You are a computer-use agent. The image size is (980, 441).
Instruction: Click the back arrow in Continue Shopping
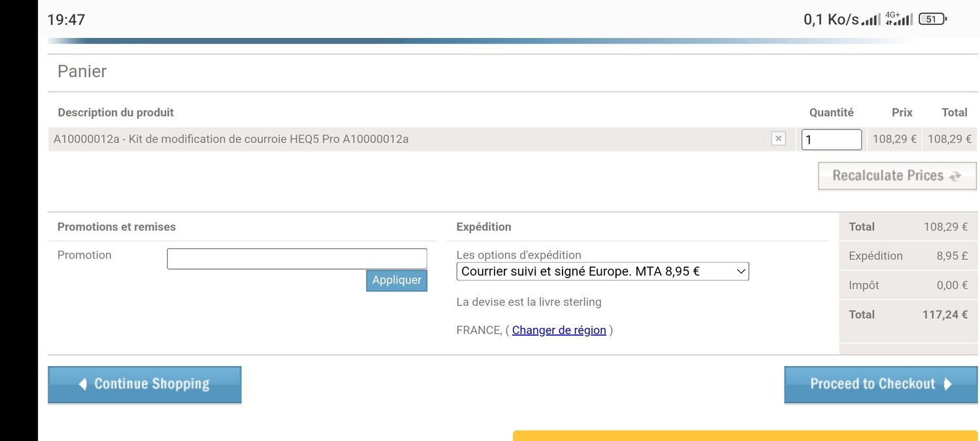pos(82,384)
